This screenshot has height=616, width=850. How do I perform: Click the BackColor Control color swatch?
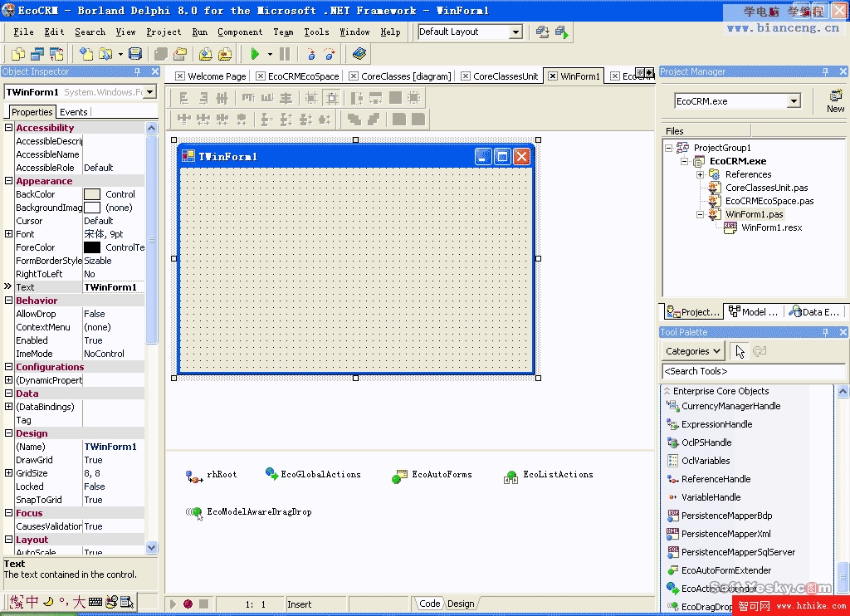[92, 194]
